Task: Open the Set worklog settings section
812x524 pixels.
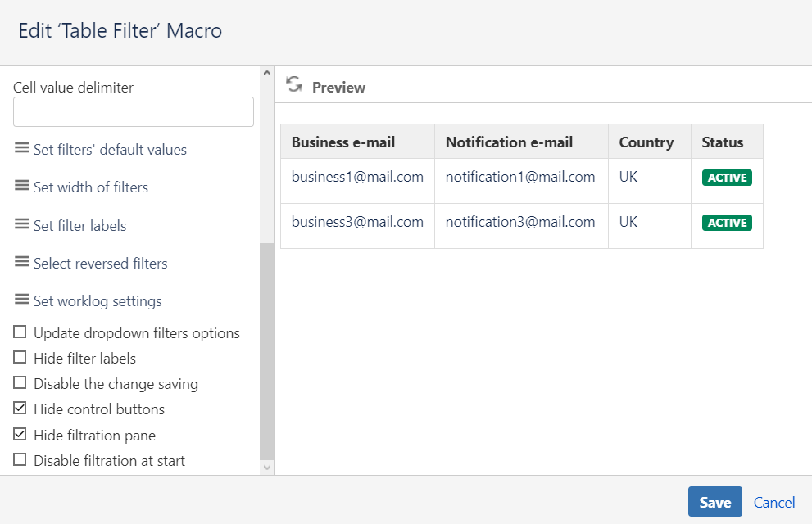Action: tap(98, 301)
